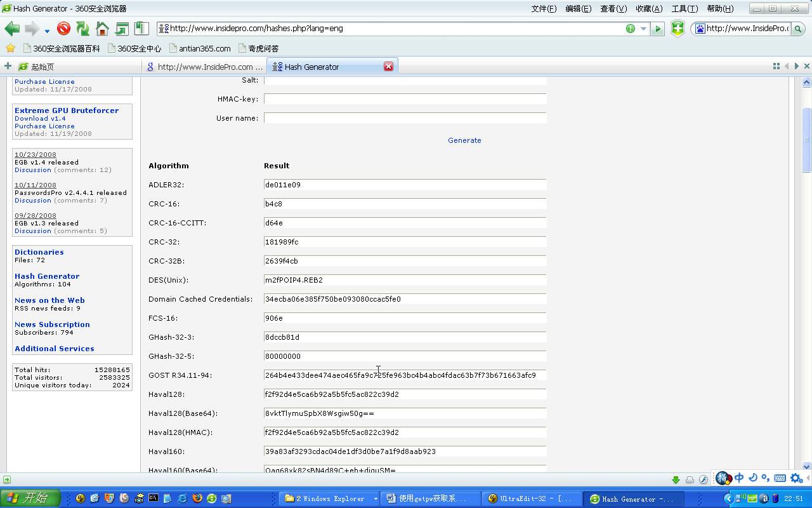Click inside the HMAC-key input field

pyautogui.click(x=405, y=99)
